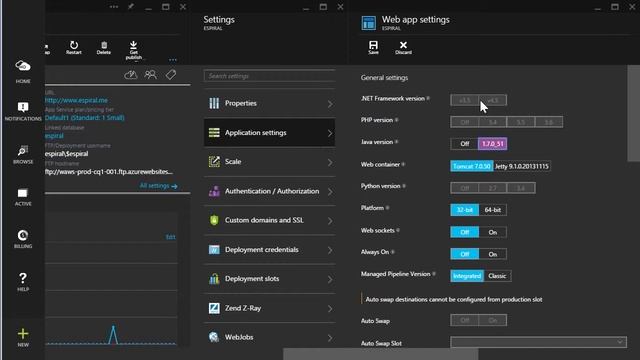
Task: Click the Scale icon
Action: tap(214, 162)
